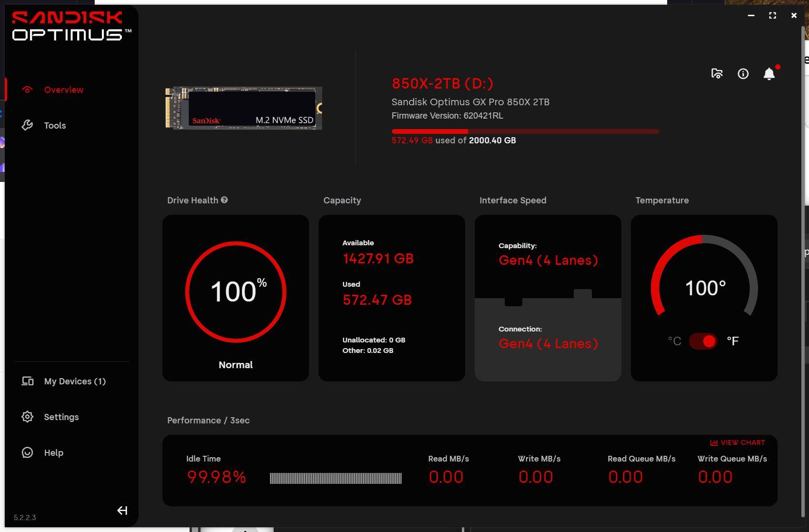Open the Help page in the sidebar
Screen dimensions: 809x532
point(53,452)
